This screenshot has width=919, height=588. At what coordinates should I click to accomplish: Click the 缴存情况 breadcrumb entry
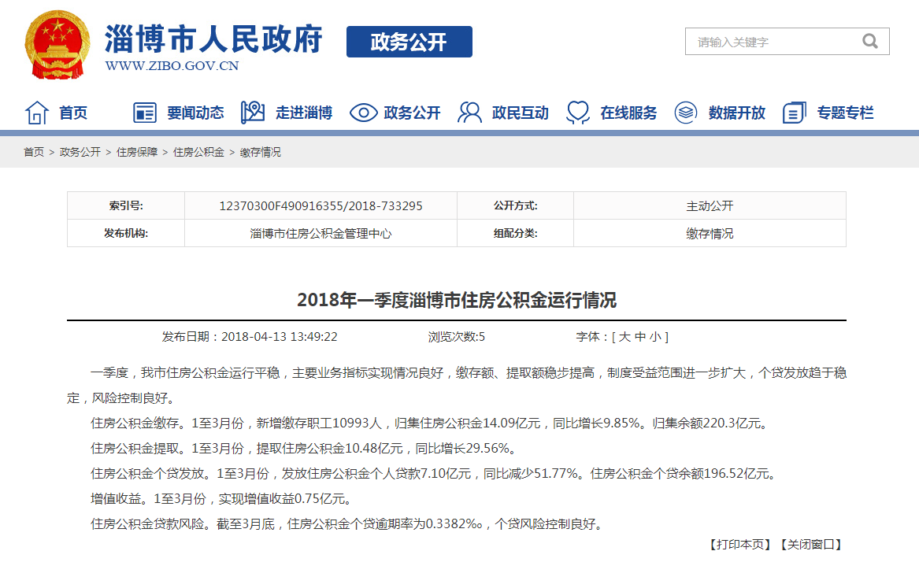tap(260, 152)
